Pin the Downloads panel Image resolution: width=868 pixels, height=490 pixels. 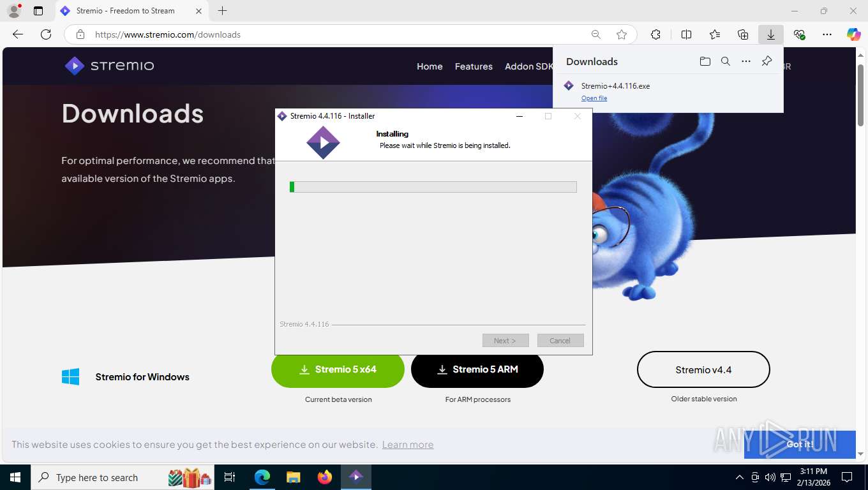click(x=767, y=61)
